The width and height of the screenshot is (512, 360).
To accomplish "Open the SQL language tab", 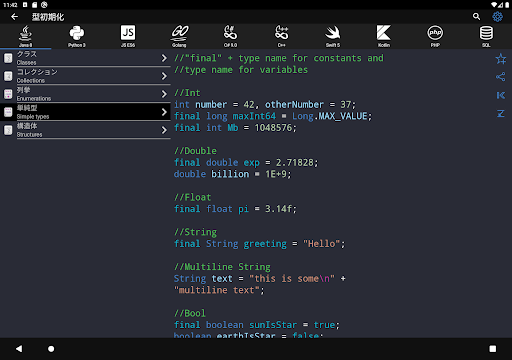I will tap(486, 36).
